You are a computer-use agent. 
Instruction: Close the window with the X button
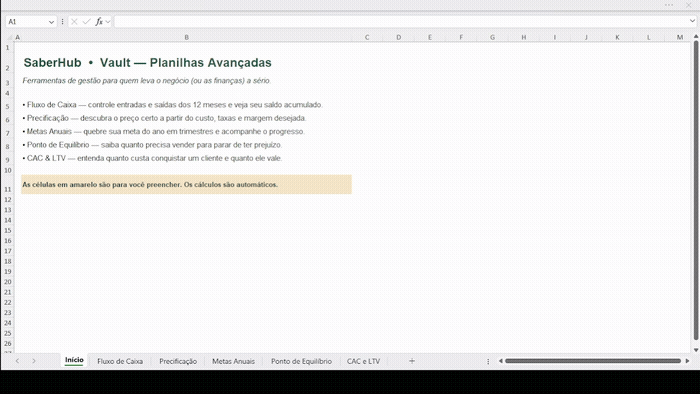coord(689,5)
